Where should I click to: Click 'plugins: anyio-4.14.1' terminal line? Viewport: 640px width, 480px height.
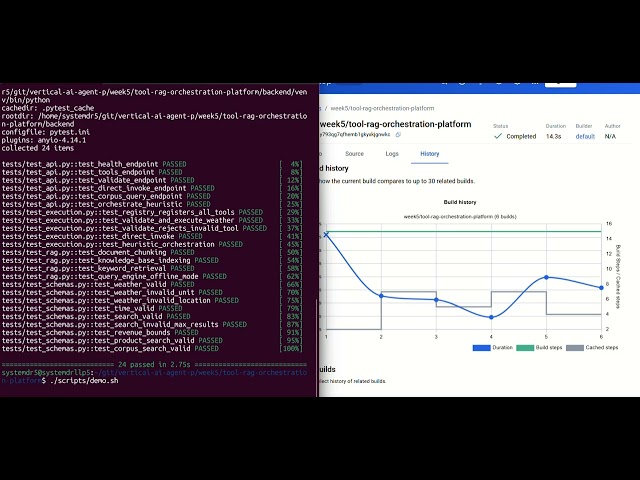(x=44, y=140)
